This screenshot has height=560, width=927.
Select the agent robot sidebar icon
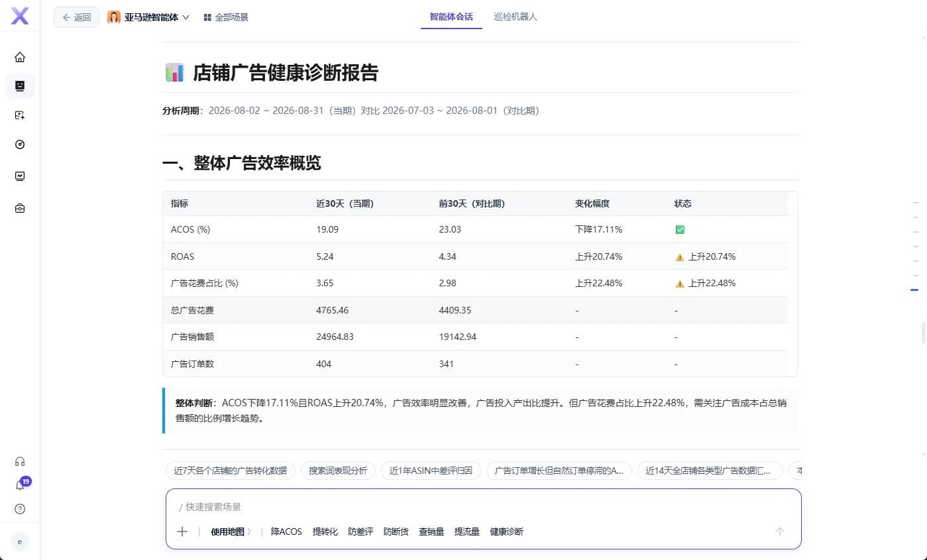(20, 86)
